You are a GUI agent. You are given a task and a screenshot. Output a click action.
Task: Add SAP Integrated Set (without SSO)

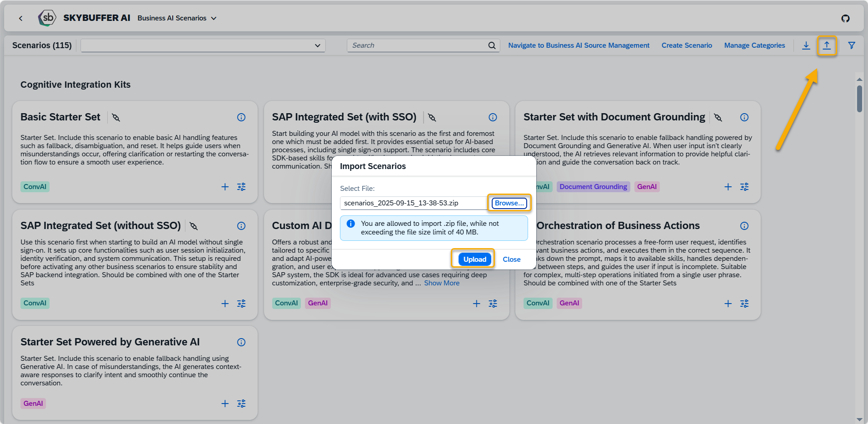[225, 304]
